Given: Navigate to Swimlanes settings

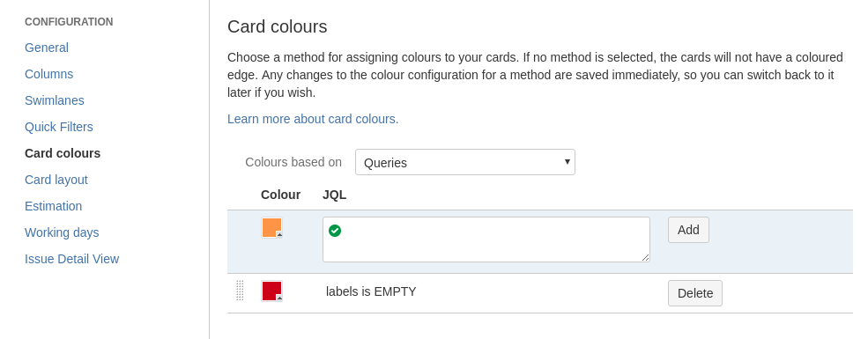Looking at the screenshot, I should pyautogui.click(x=55, y=100).
